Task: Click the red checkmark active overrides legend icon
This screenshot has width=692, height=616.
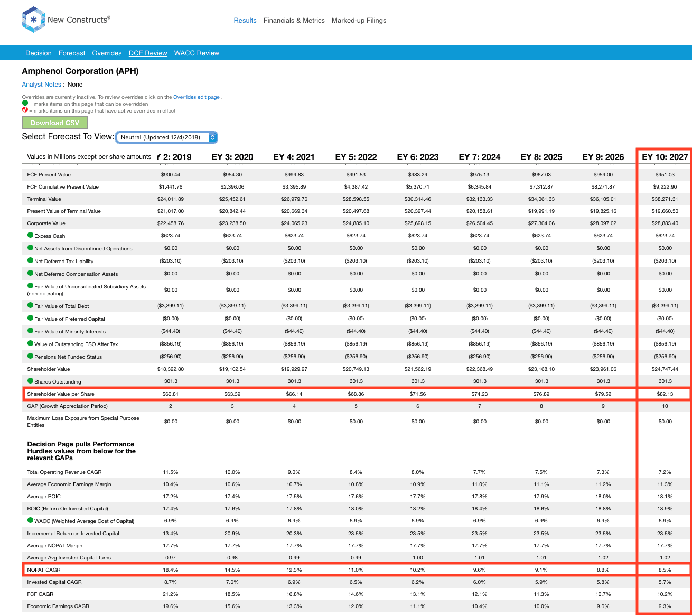Action: pyautogui.click(x=25, y=110)
